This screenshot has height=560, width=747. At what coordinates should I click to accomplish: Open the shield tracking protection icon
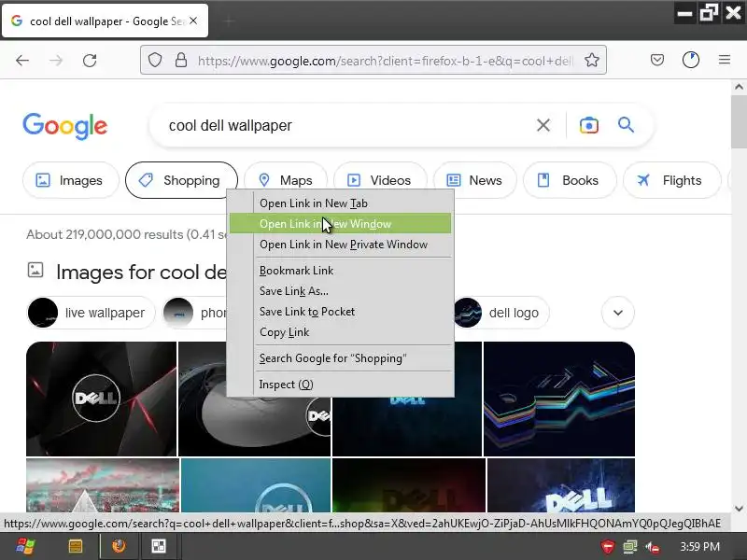(x=155, y=60)
